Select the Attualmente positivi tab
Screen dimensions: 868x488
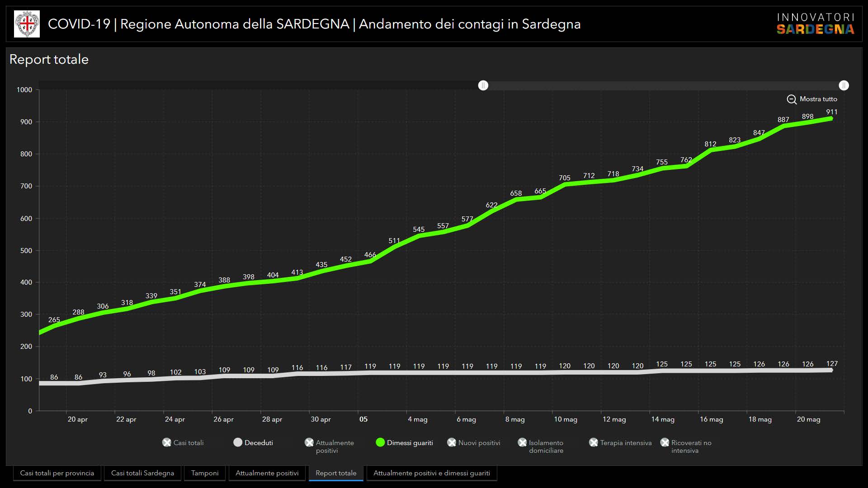(267, 473)
